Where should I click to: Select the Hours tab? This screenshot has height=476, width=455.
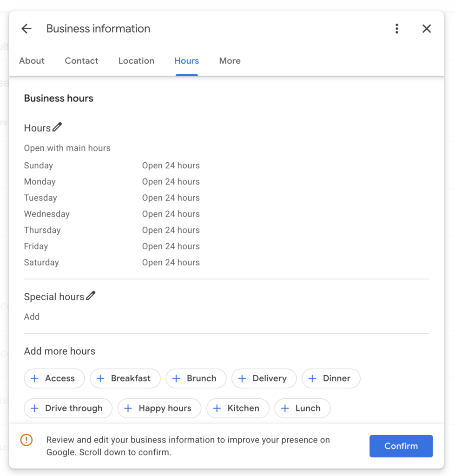(x=187, y=61)
